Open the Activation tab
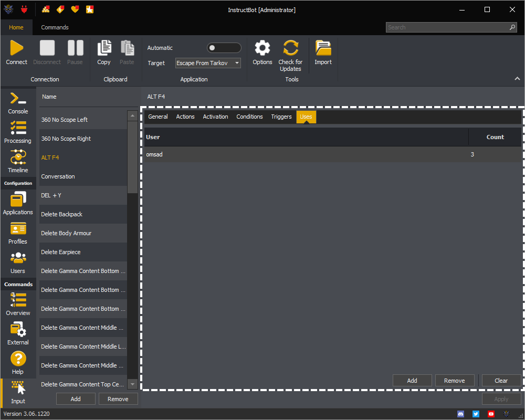The height and width of the screenshot is (420, 525). [x=215, y=117]
